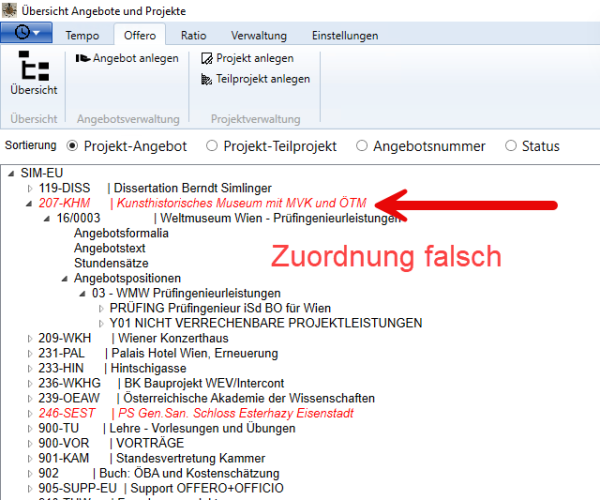
Task: Click the Übersicht tree icon
Action: click(x=34, y=66)
